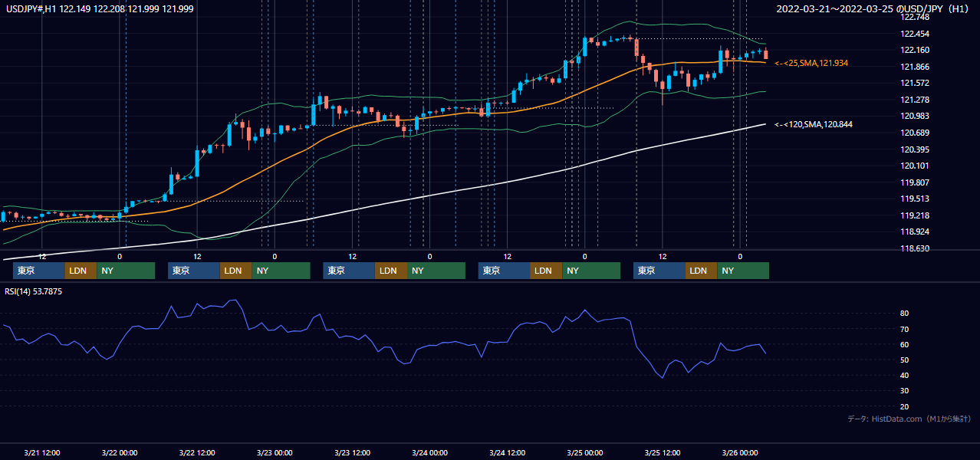Click the USDJPY#,H1 symbol header text
980x460 pixels.
[100, 8]
